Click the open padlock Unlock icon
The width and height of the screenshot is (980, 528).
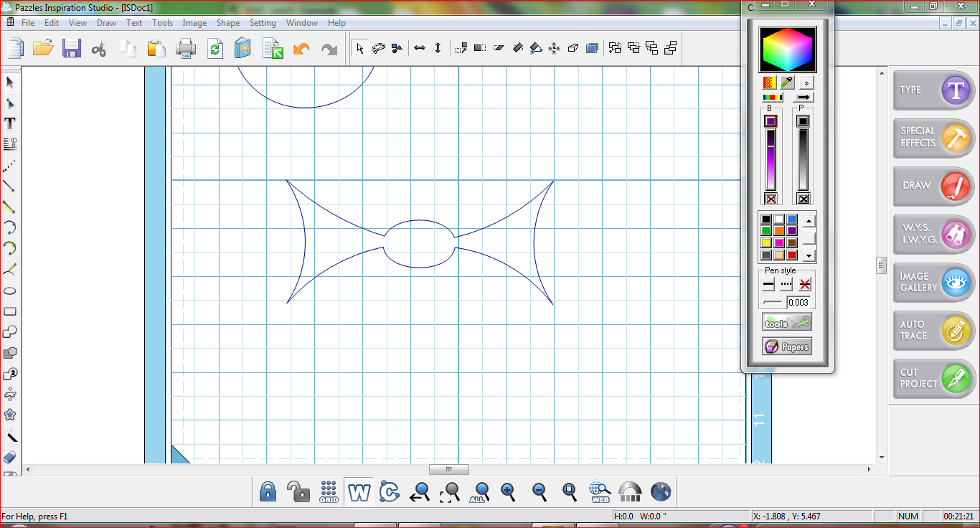(x=298, y=491)
